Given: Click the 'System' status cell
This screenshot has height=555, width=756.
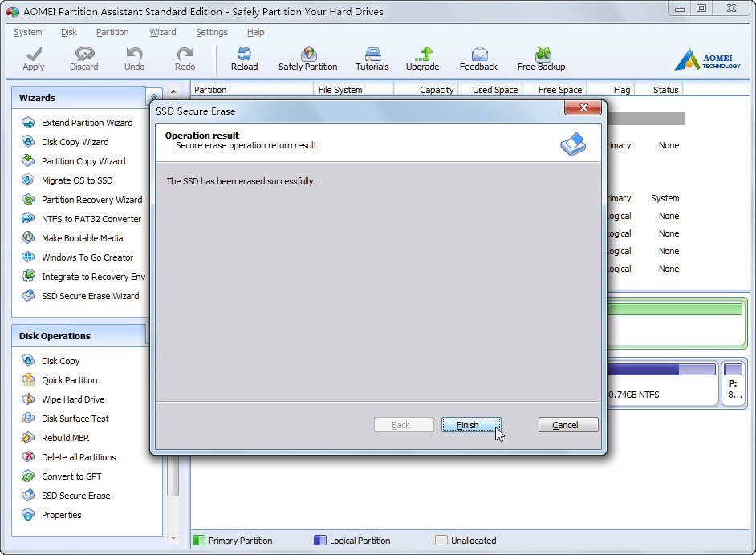Looking at the screenshot, I should click(665, 198).
